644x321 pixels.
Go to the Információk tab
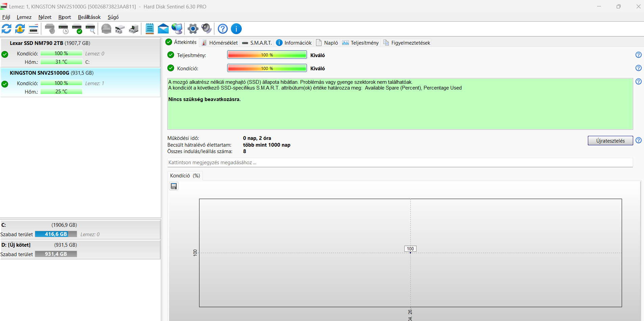coord(294,43)
